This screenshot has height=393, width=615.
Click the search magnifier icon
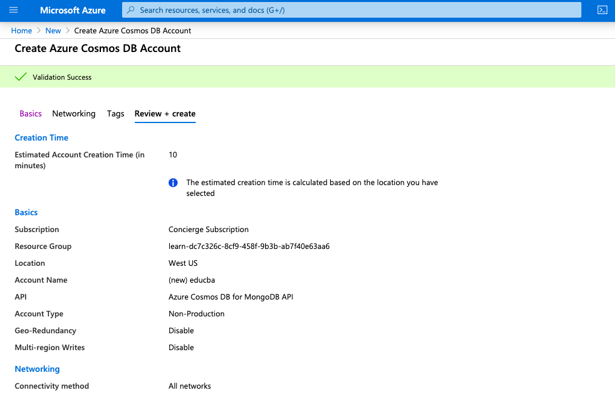[x=131, y=10]
